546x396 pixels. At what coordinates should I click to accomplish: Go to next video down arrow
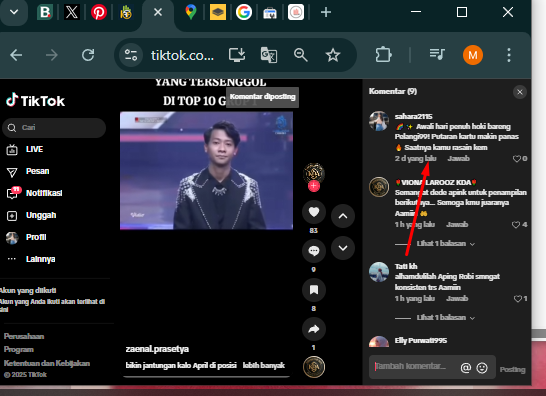[x=343, y=248]
